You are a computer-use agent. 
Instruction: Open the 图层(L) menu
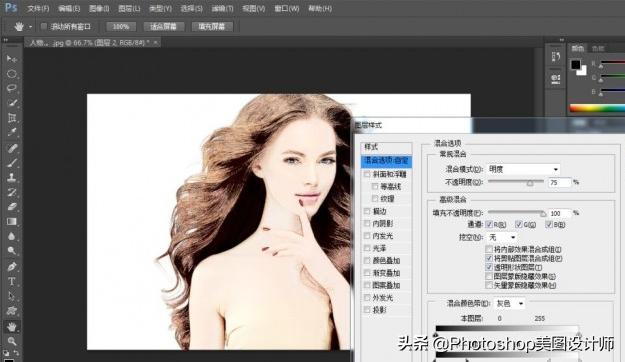(129, 8)
